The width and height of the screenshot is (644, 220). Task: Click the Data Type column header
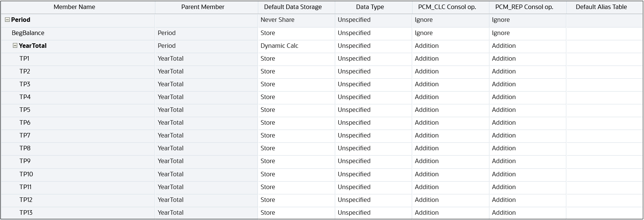(x=370, y=7)
